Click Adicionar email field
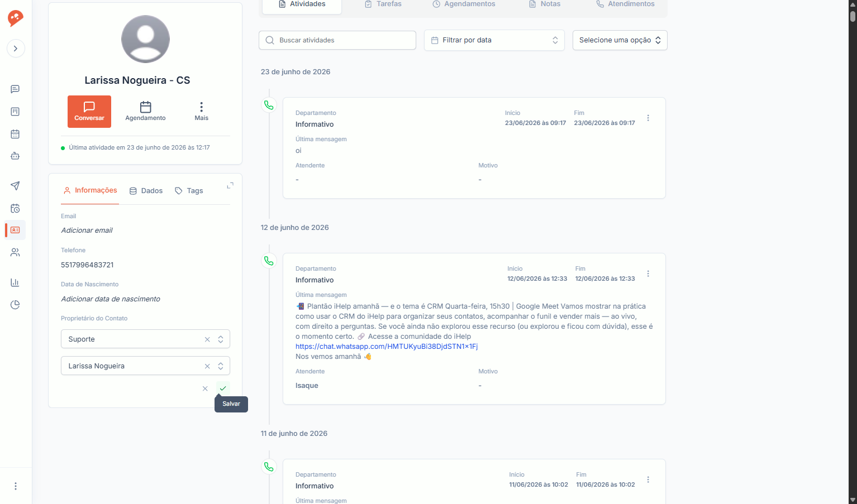The height and width of the screenshot is (504, 857). pos(87,231)
